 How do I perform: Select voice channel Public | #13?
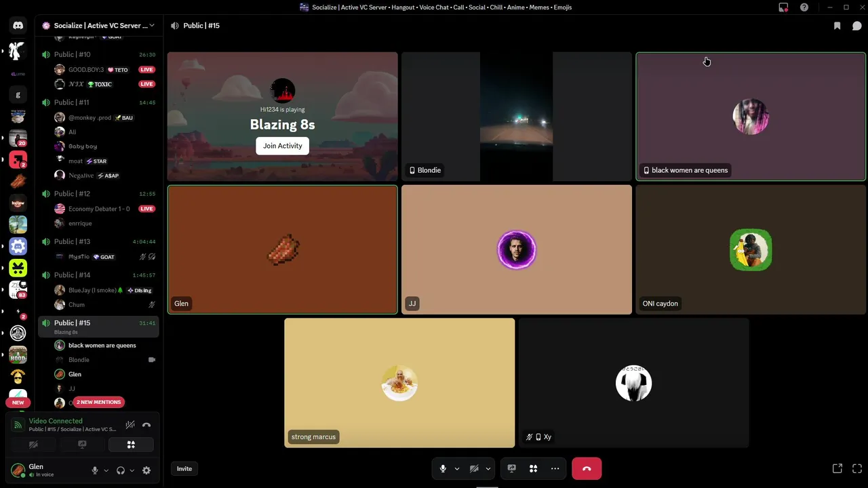point(98,241)
